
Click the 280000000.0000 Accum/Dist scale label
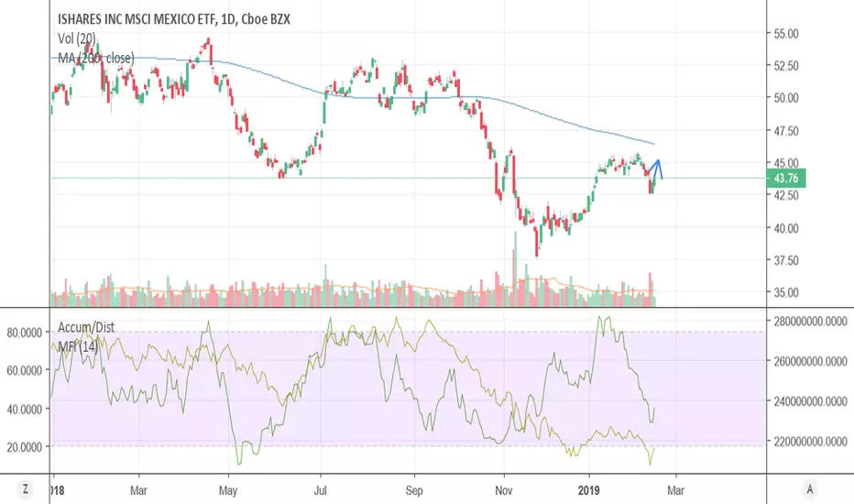click(810, 322)
